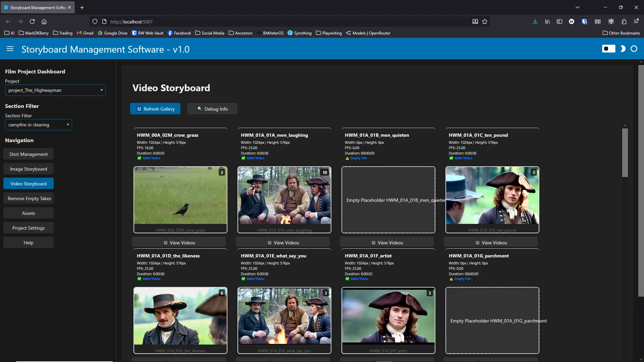This screenshot has height=362, width=644.
Task: Open the Section Filter dropdown
Action: click(x=38, y=124)
